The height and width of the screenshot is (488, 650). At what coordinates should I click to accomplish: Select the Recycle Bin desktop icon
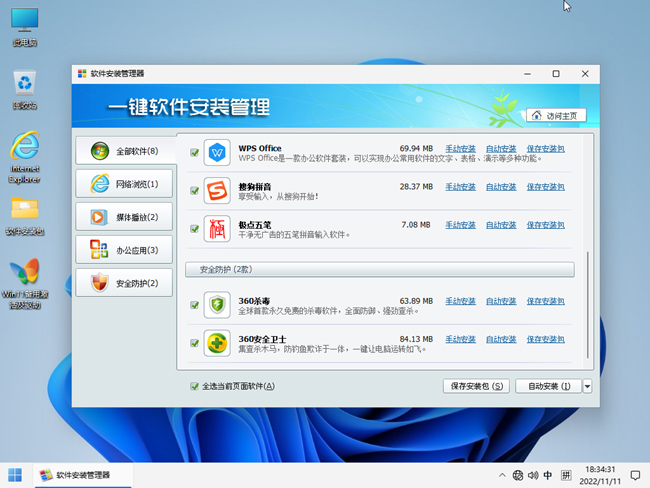25,90
